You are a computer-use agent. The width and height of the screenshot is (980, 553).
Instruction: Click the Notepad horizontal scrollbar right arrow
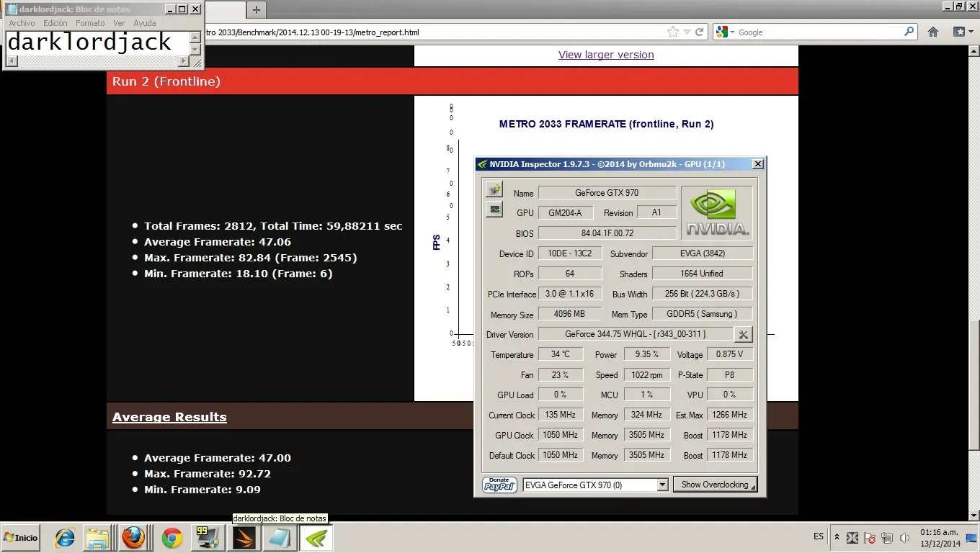(x=184, y=62)
